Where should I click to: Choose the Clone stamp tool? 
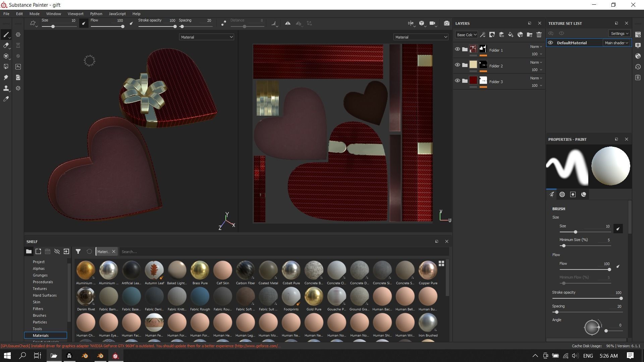click(6, 88)
